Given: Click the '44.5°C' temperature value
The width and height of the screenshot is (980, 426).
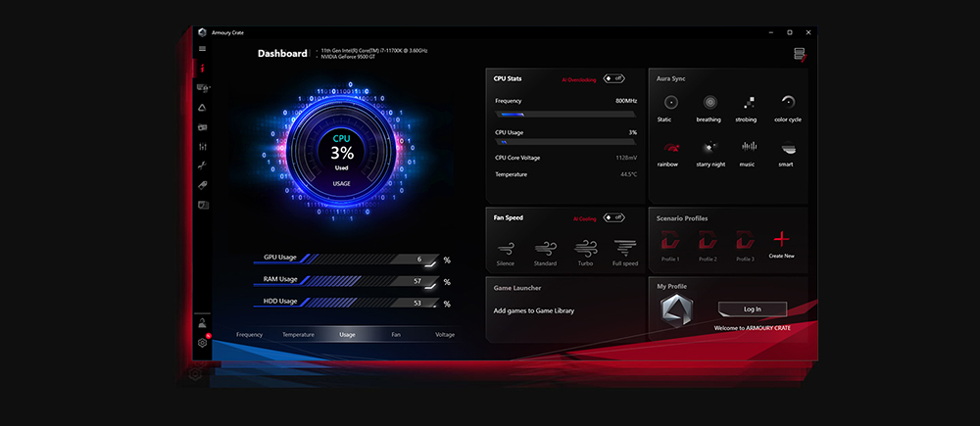Looking at the screenshot, I should tap(629, 175).
